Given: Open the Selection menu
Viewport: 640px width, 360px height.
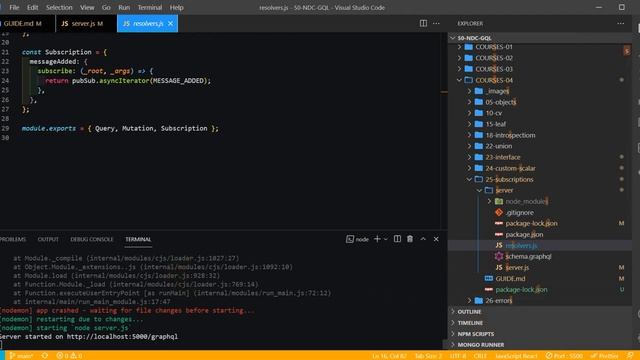Looking at the screenshot, I should click(x=59, y=7).
